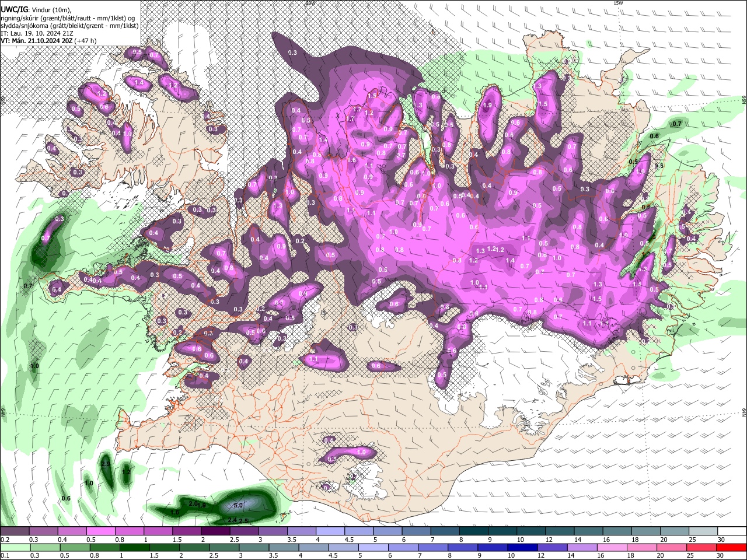Click the bright red 30 swatch in the bottom legend row
This screenshot has width=747, height=560.
732,548
